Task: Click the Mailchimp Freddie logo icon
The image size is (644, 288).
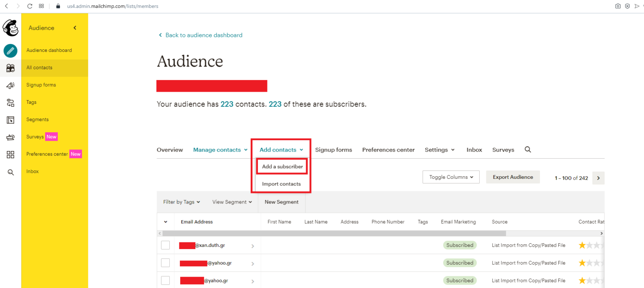Action: [x=10, y=28]
